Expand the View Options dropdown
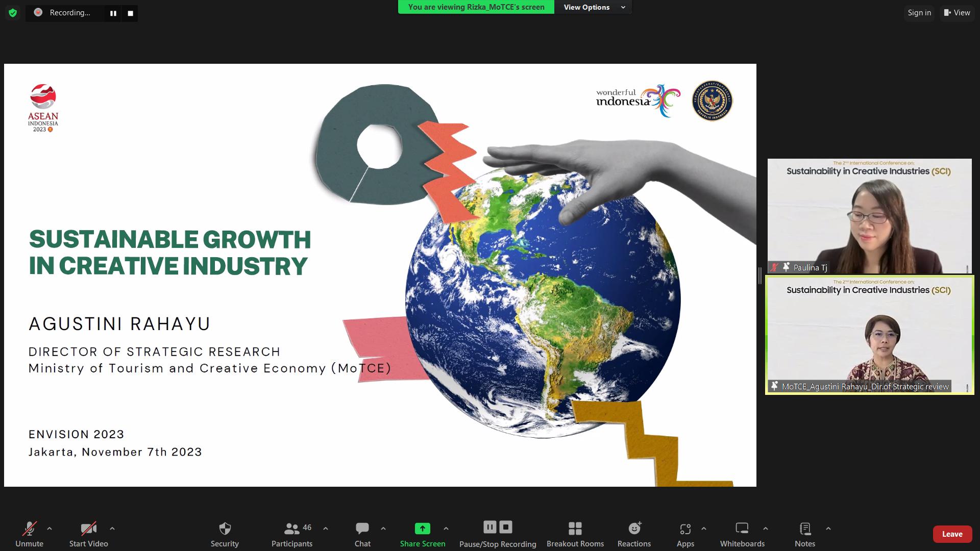This screenshot has width=980, height=551. point(593,7)
